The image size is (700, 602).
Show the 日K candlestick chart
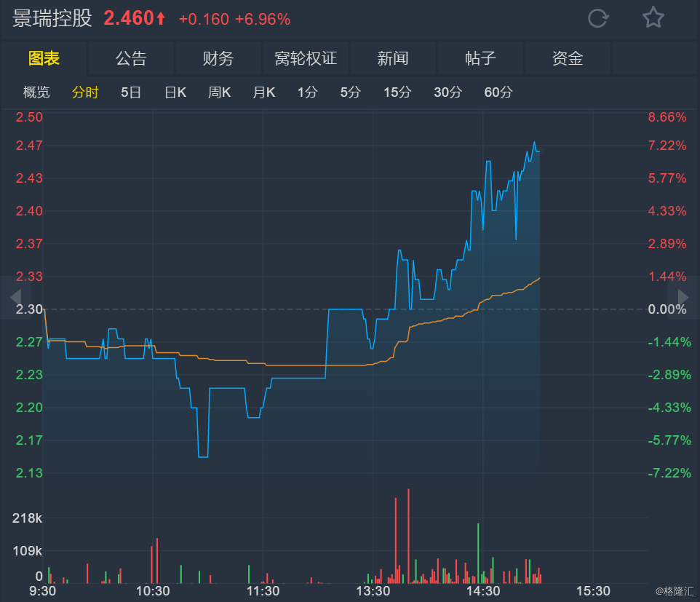coord(175,92)
